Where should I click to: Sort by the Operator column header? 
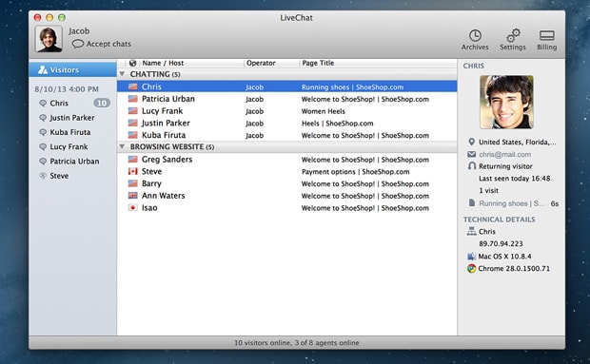(x=261, y=63)
